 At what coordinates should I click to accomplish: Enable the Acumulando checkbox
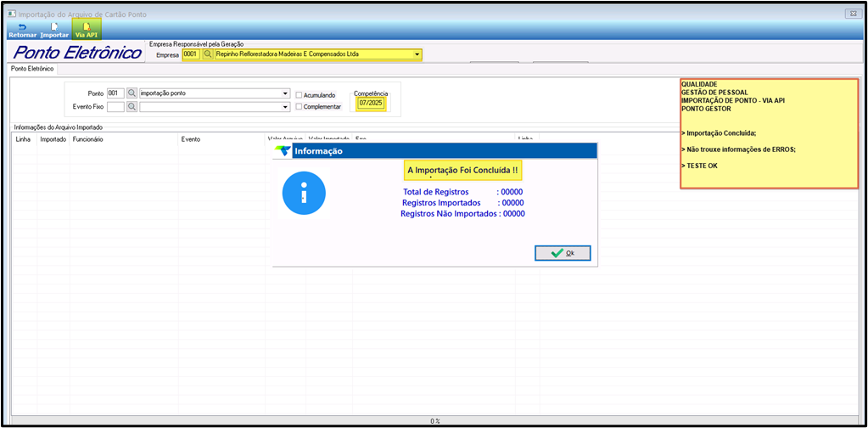tap(299, 94)
